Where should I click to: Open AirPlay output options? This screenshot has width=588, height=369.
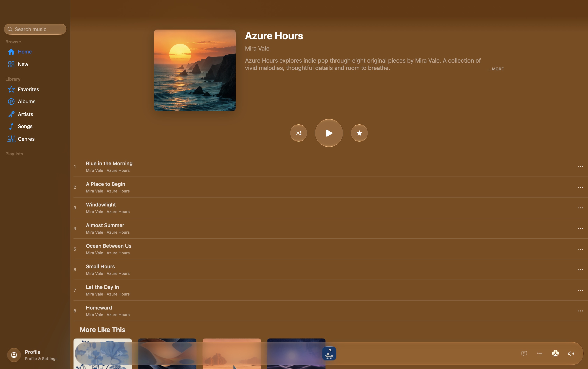pyautogui.click(x=555, y=353)
